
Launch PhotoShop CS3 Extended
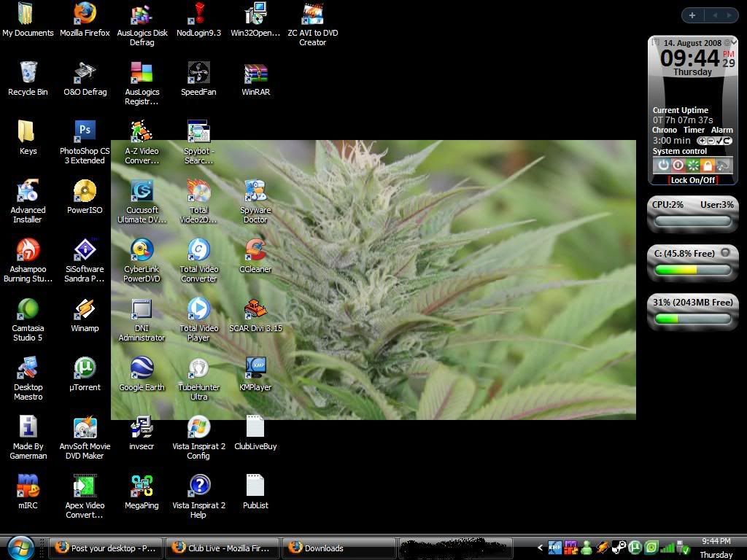(85, 132)
